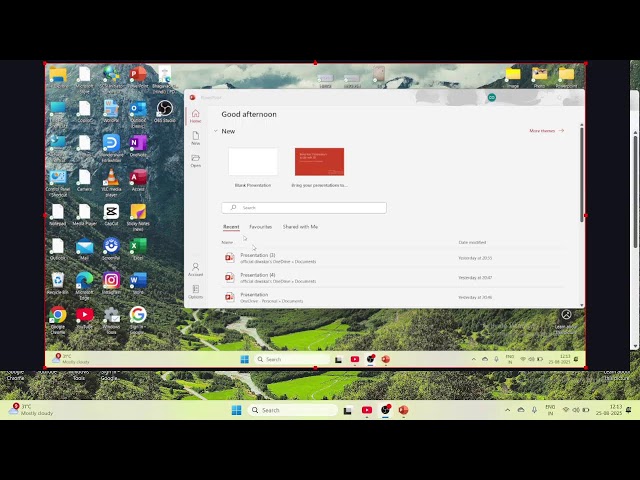Open Options in PowerPoint's left sidebar
The width and height of the screenshot is (640, 480).
(196, 292)
